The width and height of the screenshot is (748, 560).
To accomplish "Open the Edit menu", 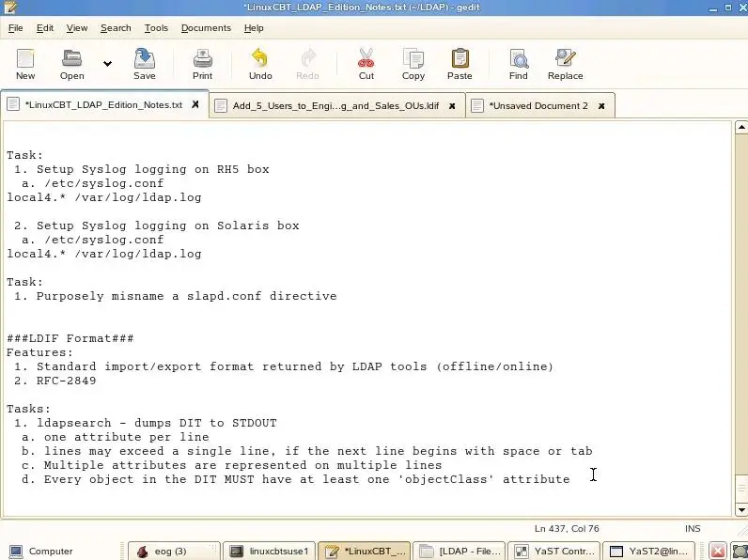I will [x=45, y=28].
